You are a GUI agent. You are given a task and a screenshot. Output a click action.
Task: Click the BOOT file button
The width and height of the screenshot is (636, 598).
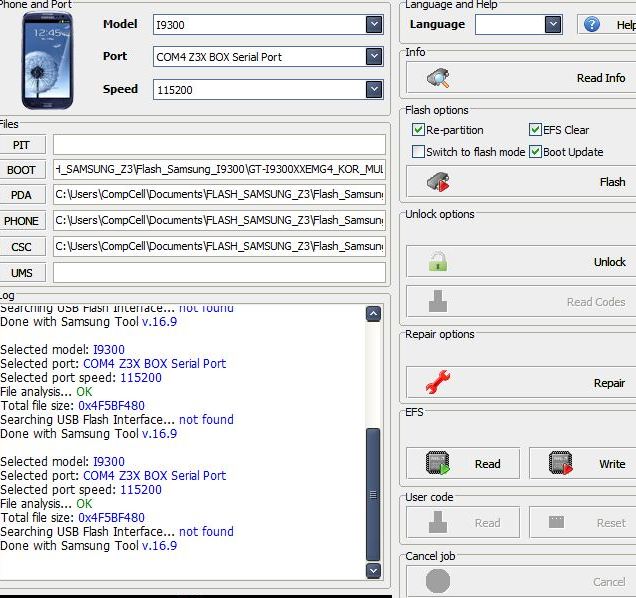pos(21,170)
